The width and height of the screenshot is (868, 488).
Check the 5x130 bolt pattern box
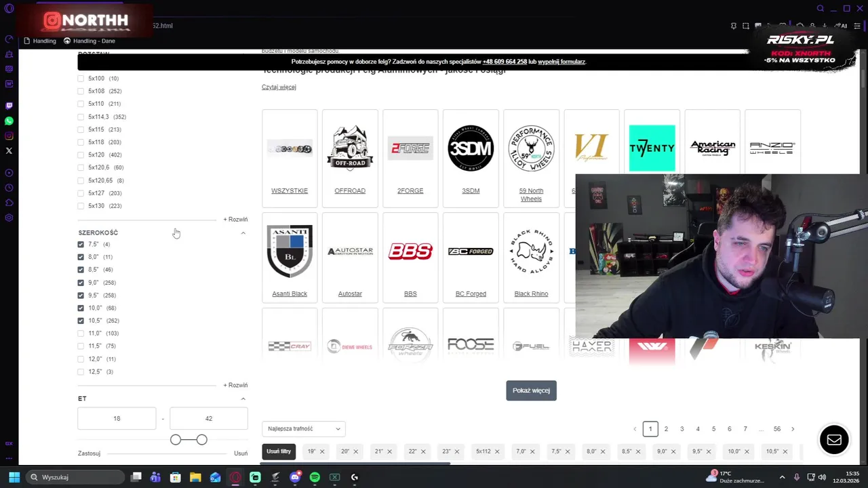pos(81,206)
